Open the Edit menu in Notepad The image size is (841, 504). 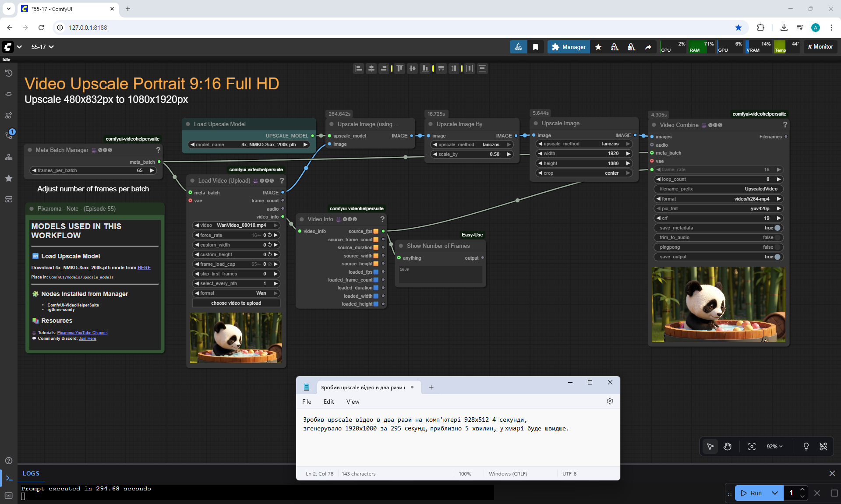click(329, 402)
